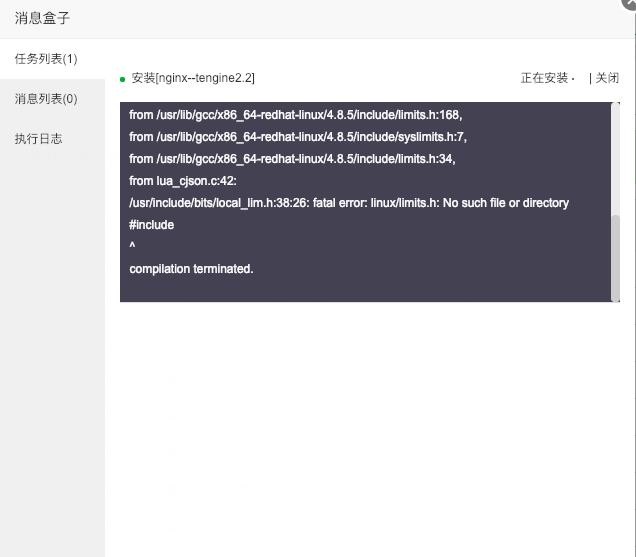Select the 安装[nginx--tengine2.2] task title

(x=193, y=78)
